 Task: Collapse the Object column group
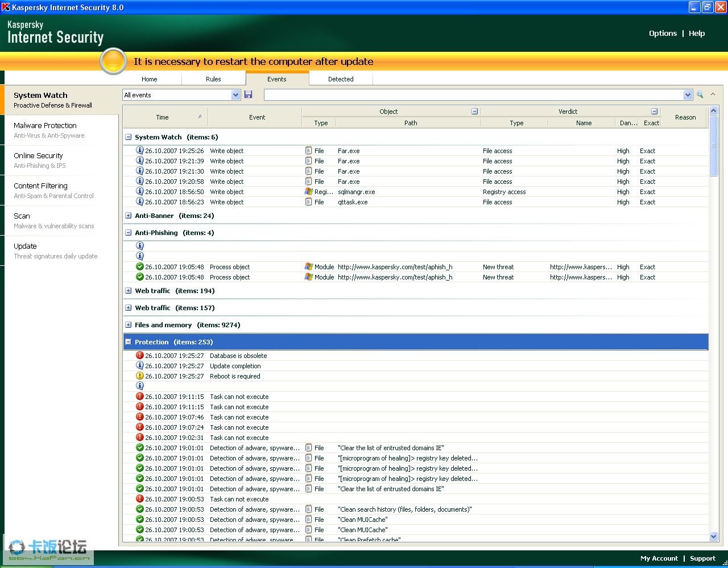click(475, 112)
